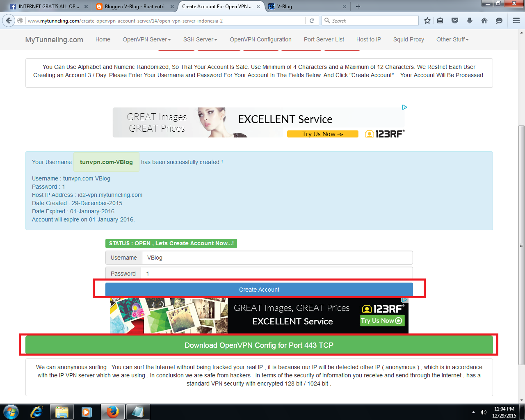
Task: Open the notebook app in taskbar
Action: click(x=138, y=412)
